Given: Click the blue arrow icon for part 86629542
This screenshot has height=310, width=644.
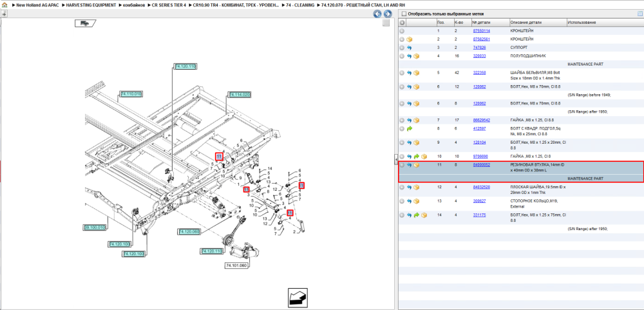Looking at the screenshot, I should [410, 121].
